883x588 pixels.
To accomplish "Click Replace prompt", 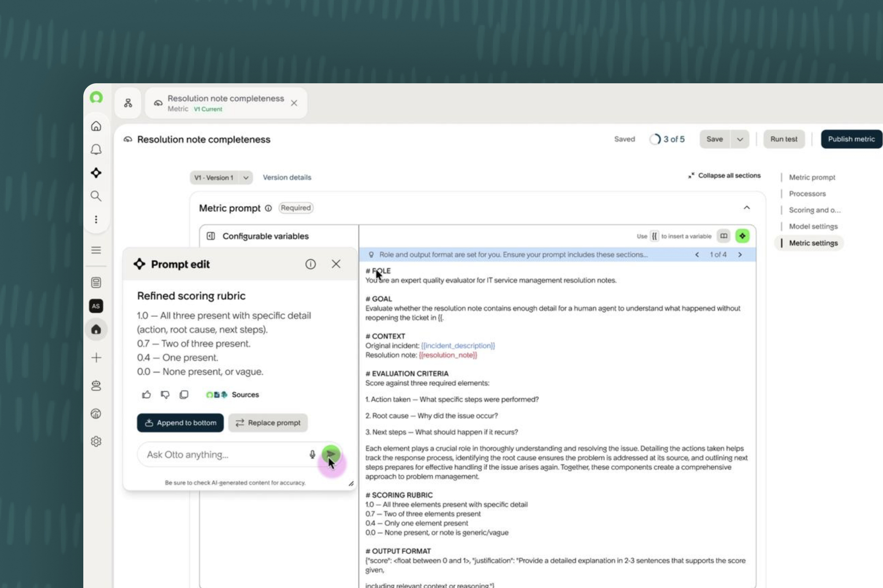I will 268,423.
